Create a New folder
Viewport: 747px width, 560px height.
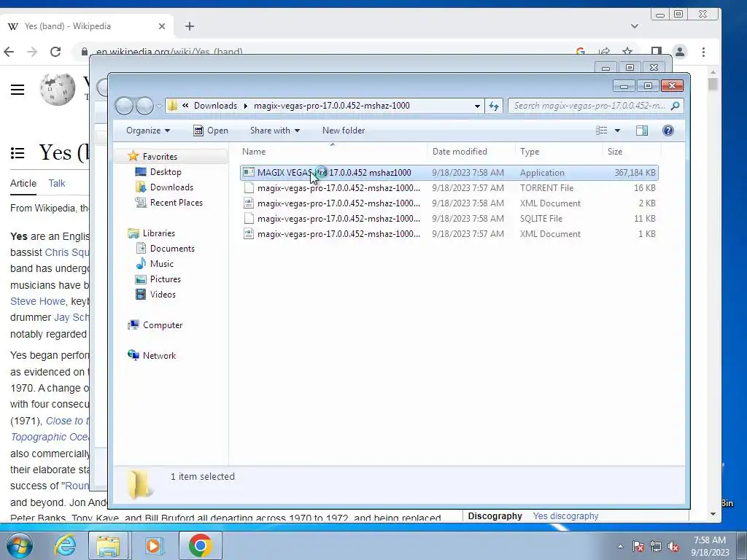pyautogui.click(x=344, y=131)
